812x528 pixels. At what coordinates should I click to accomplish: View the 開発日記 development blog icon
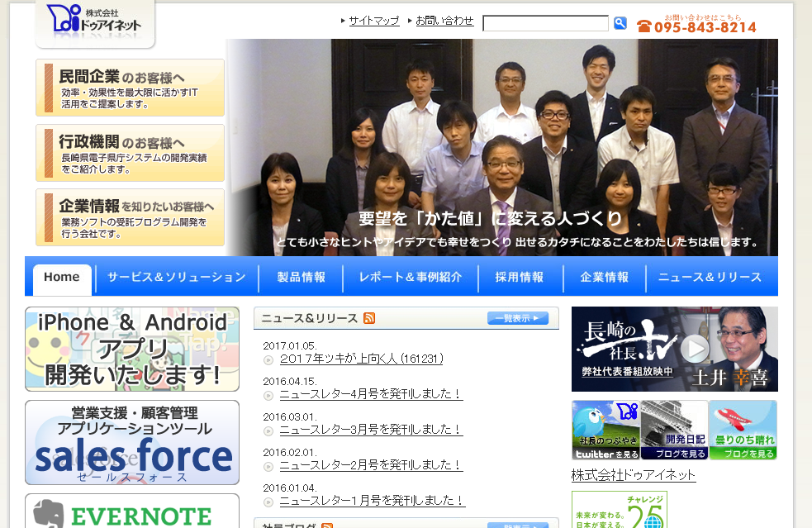[x=673, y=430]
